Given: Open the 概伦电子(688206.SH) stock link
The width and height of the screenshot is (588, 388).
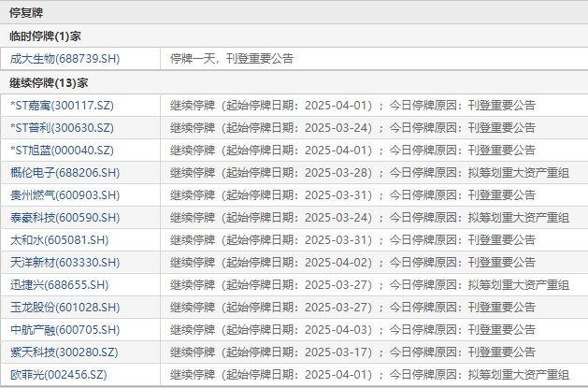Looking at the screenshot, I should click(65, 173).
